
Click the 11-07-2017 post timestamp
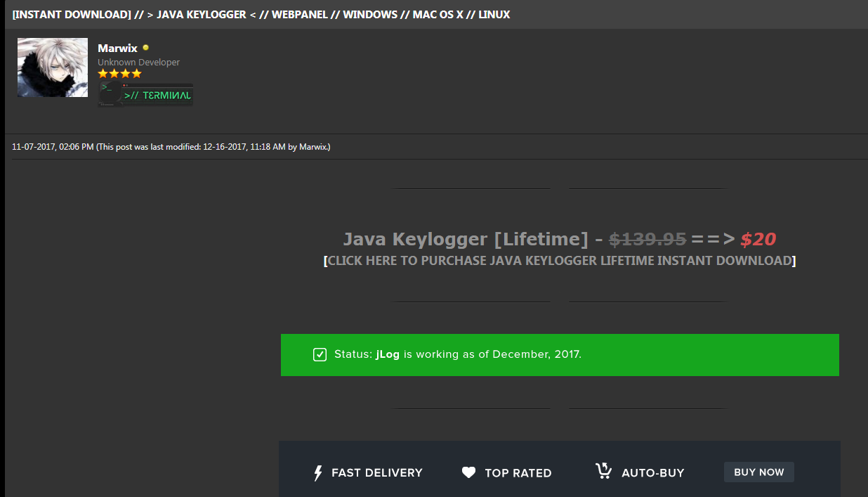pos(53,147)
